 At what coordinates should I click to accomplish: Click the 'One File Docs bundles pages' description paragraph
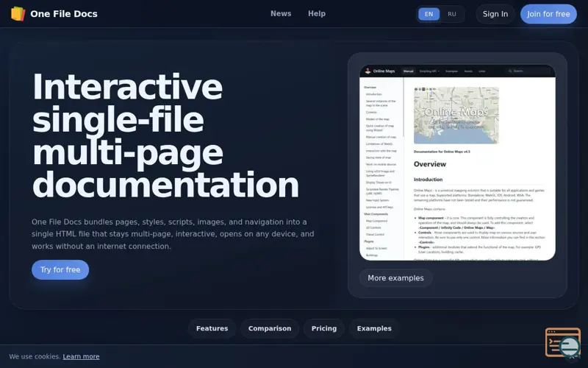click(x=173, y=234)
